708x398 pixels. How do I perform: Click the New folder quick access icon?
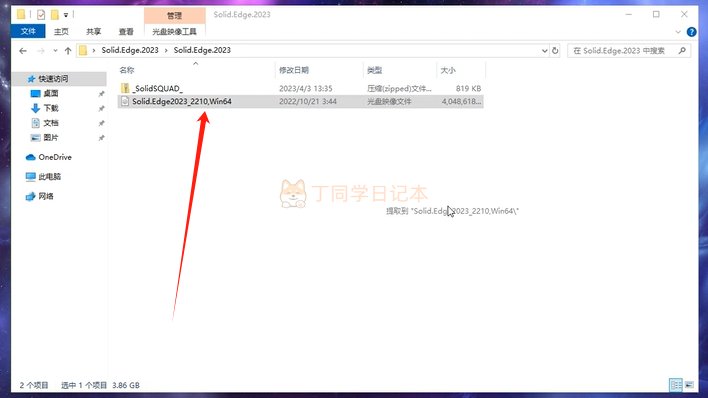pos(54,15)
